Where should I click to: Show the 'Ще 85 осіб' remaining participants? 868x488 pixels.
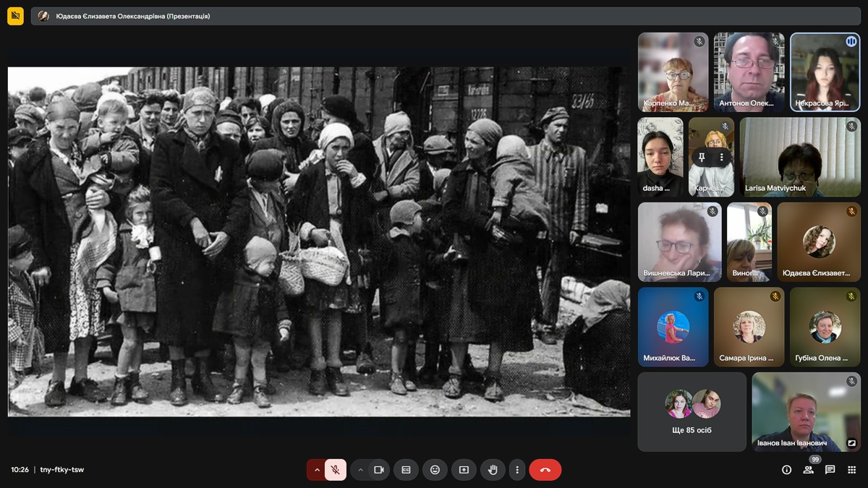692,412
